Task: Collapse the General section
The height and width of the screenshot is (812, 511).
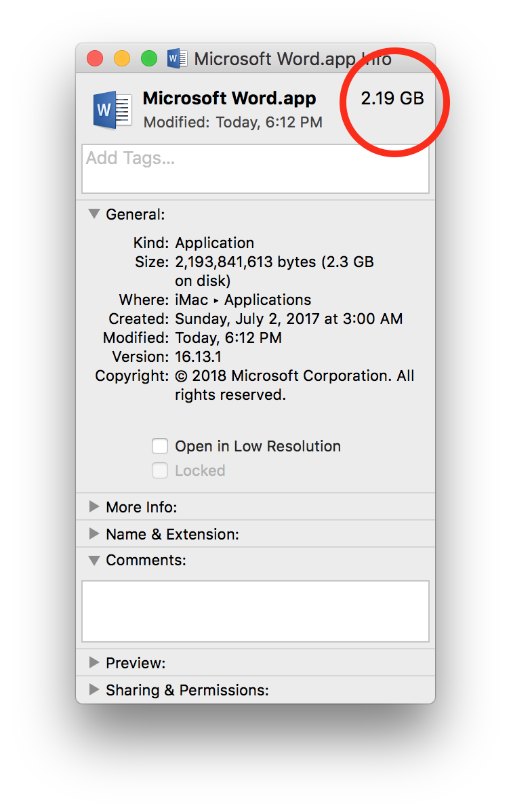Action: (x=94, y=214)
